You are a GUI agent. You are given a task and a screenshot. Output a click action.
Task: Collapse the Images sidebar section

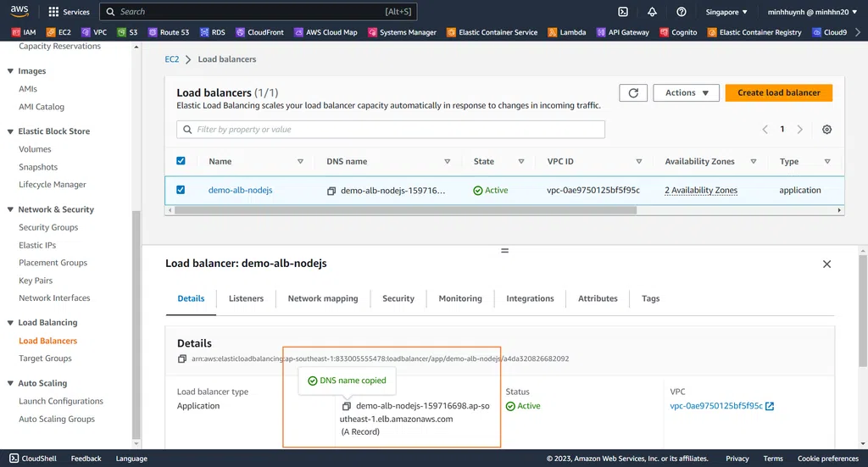click(x=10, y=71)
